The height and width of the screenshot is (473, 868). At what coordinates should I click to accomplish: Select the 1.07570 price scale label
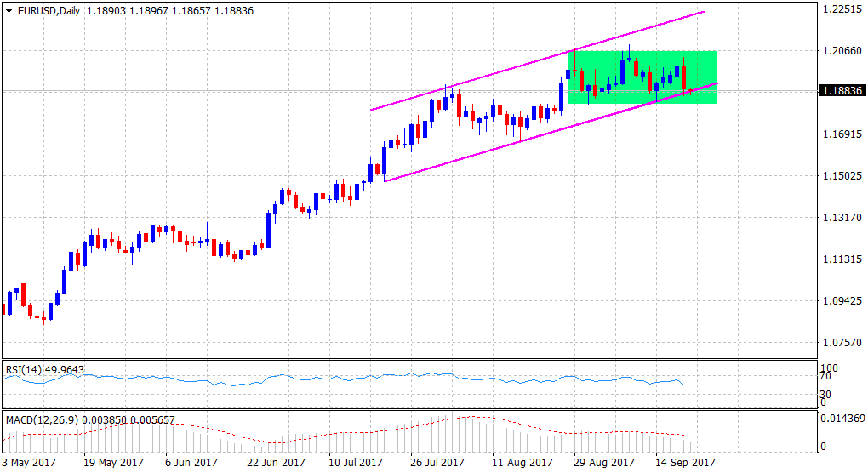pyautogui.click(x=842, y=343)
